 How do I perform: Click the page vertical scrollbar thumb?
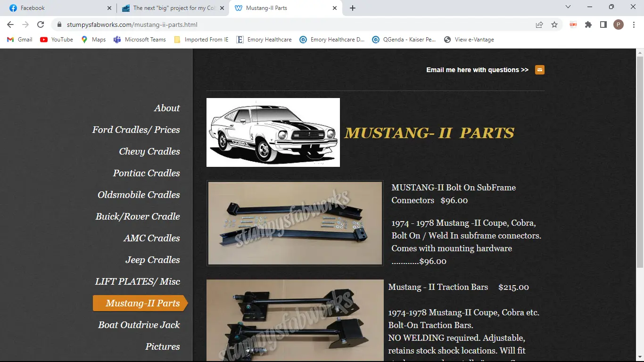coord(640,162)
